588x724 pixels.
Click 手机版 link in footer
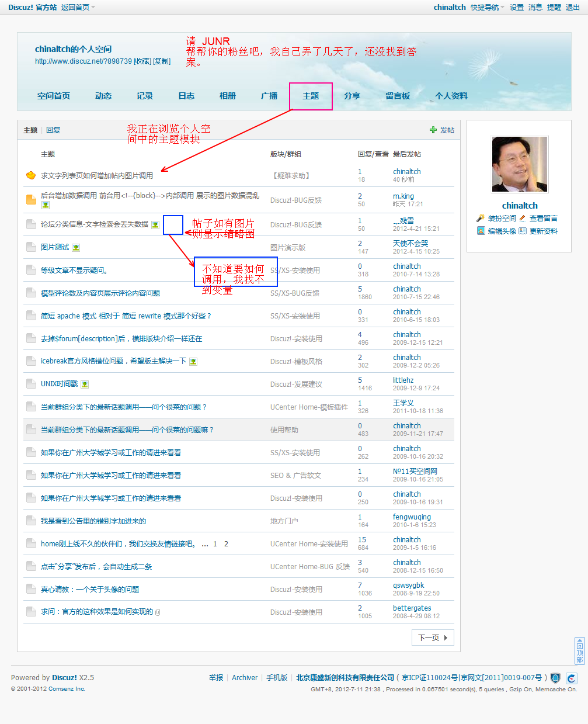point(277,678)
